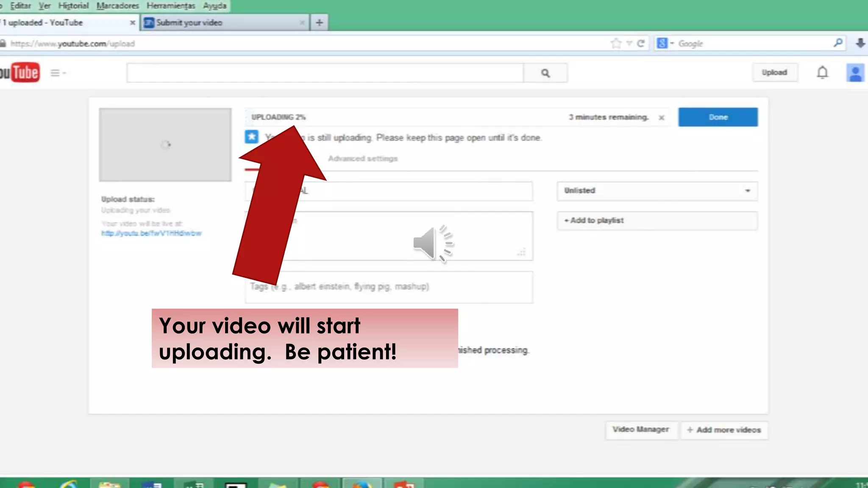Close the '1 uploaded - YouTube' tab
868x488 pixels.
click(132, 22)
